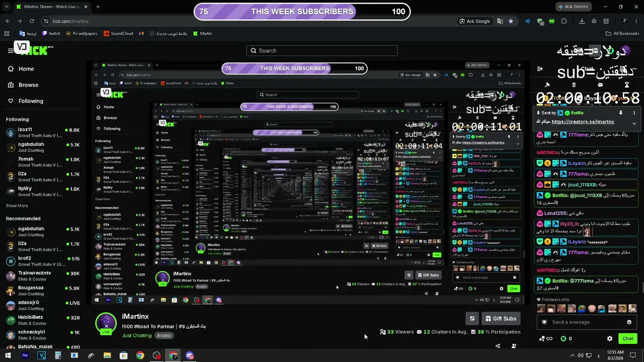The width and height of the screenshot is (644, 362).
Task: Open Bougassaa recommended channel
Action: point(43,290)
